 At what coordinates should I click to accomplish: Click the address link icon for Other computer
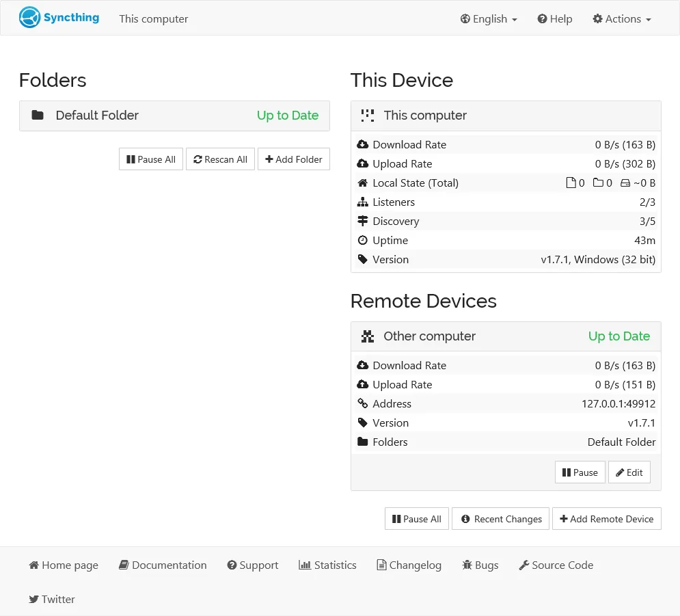(362, 403)
